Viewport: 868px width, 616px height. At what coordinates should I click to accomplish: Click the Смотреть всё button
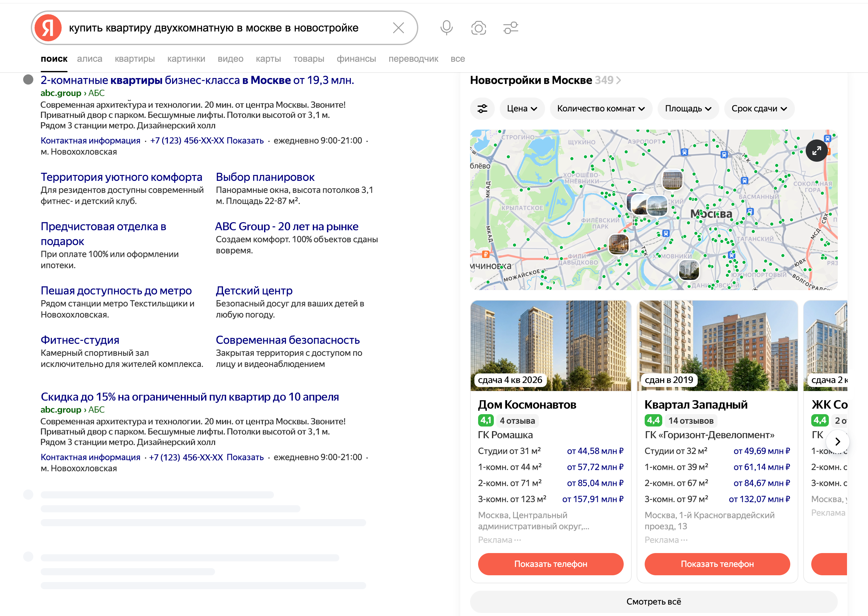coord(653,601)
